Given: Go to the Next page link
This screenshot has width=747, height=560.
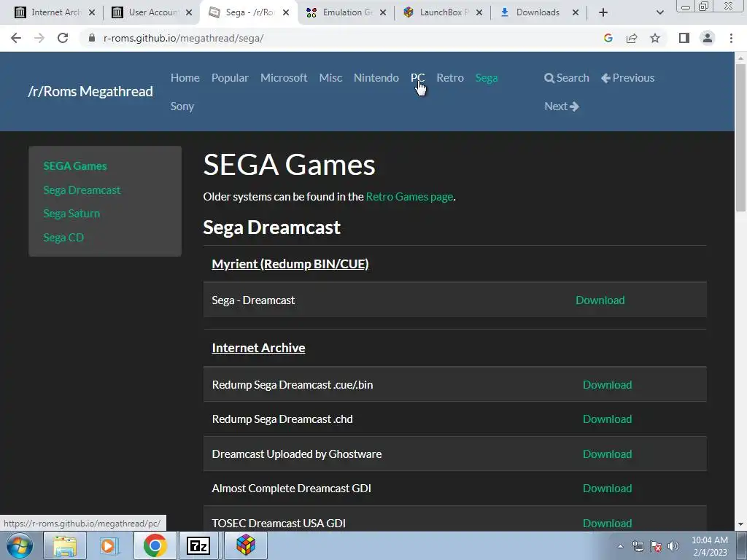Looking at the screenshot, I should (x=561, y=106).
